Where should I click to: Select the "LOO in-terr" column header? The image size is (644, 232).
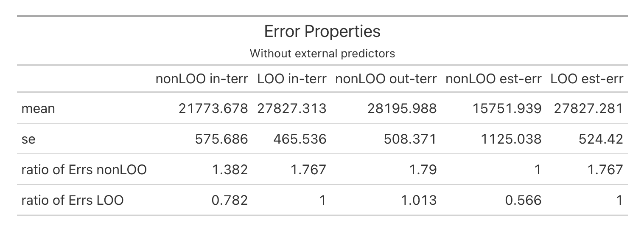[292, 79]
